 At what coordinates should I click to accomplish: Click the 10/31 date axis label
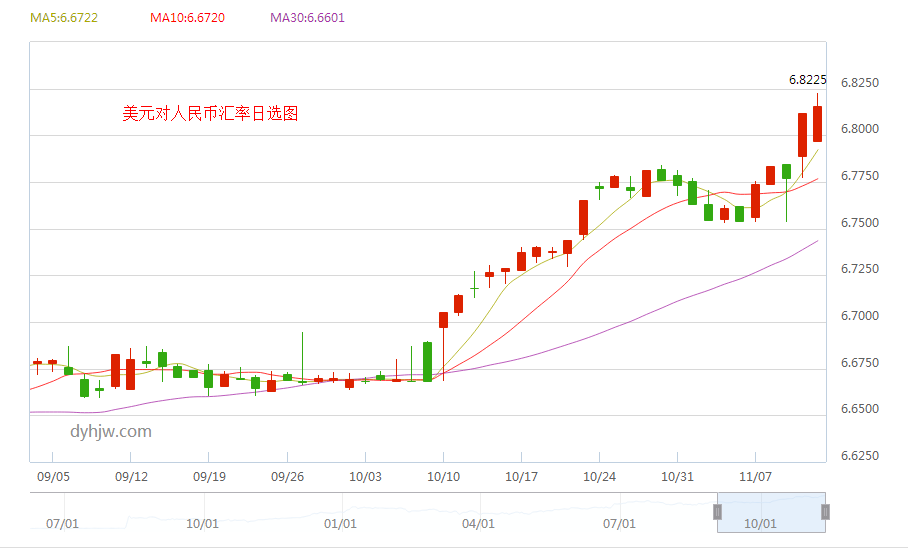point(678,477)
